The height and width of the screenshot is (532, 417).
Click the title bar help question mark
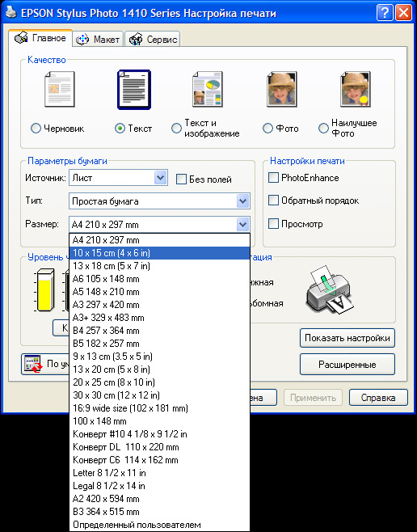pos(385,13)
